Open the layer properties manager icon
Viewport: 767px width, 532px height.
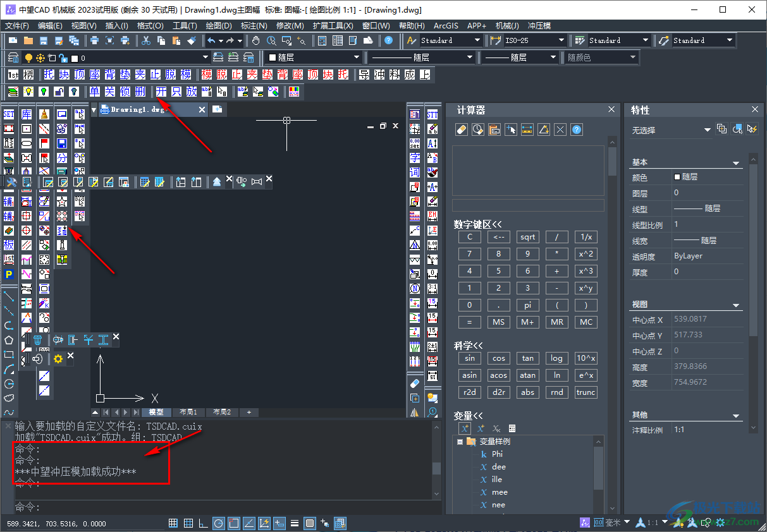13,57
